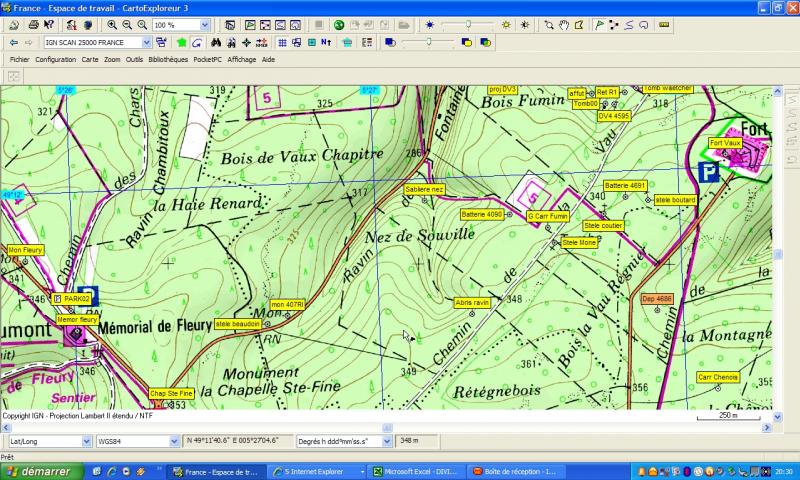Click the Batterie 4090 waypoint label
Image resolution: width=800 pixels, height=480 pixels.
coord(482,215)
